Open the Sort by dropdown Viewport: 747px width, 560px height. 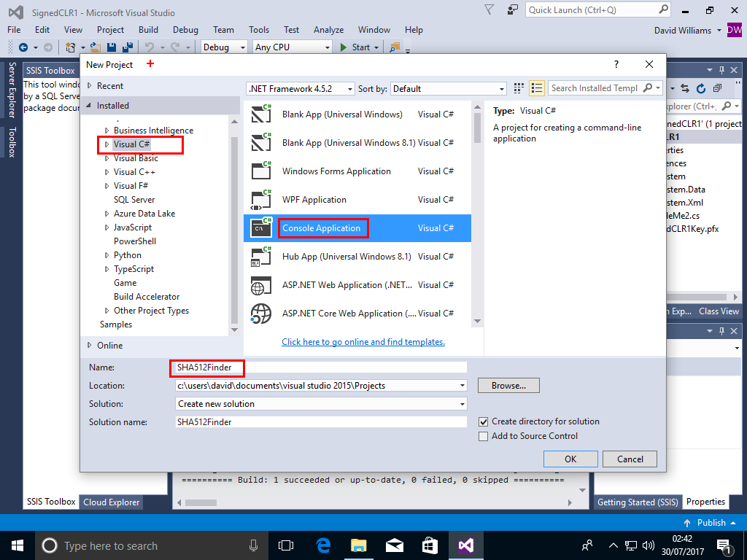(448, 88)
